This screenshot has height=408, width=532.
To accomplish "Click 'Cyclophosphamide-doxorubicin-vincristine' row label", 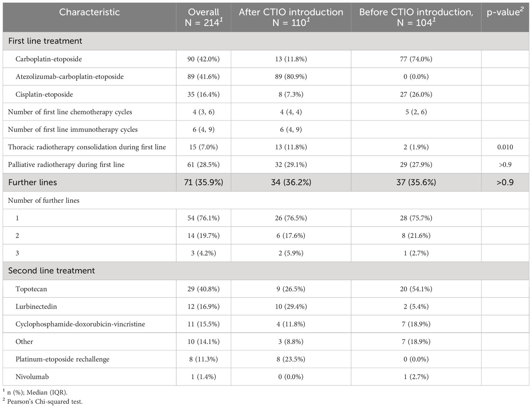I will pyautogui.click(x=80, y=324).
